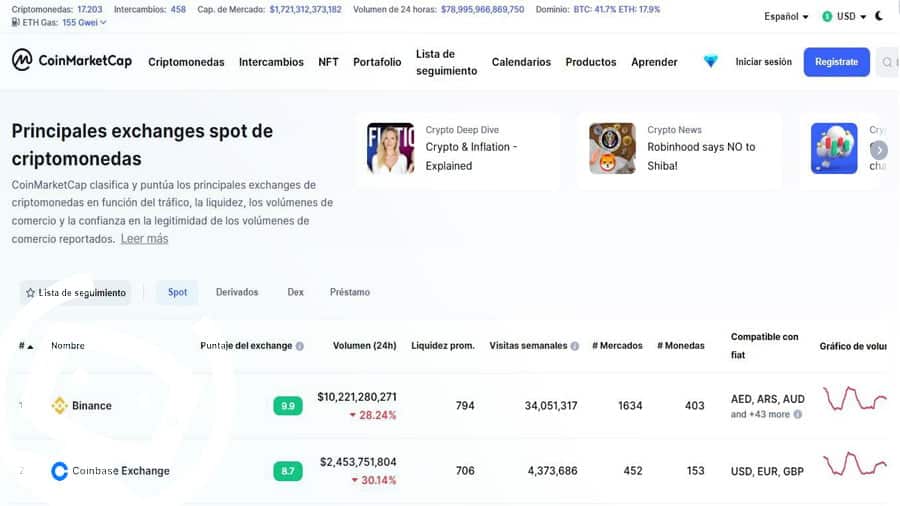Image resolution: width=900 pixels, height=506 pixels.
Task: Click the diamond rewards icon
Action: (711, 61)
